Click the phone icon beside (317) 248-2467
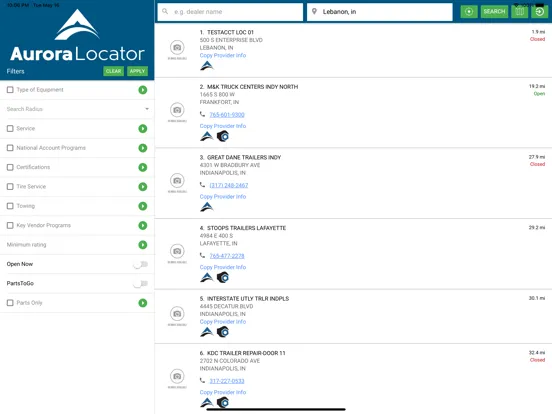 tap(202, 184)
